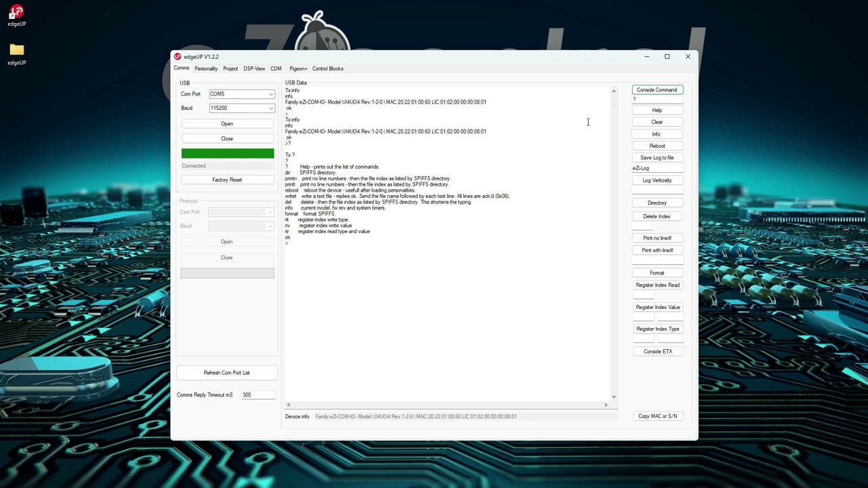Screen dimensions: 868x488
Task: Refresh the Com Port List
Action: click(x=227, y=373)
